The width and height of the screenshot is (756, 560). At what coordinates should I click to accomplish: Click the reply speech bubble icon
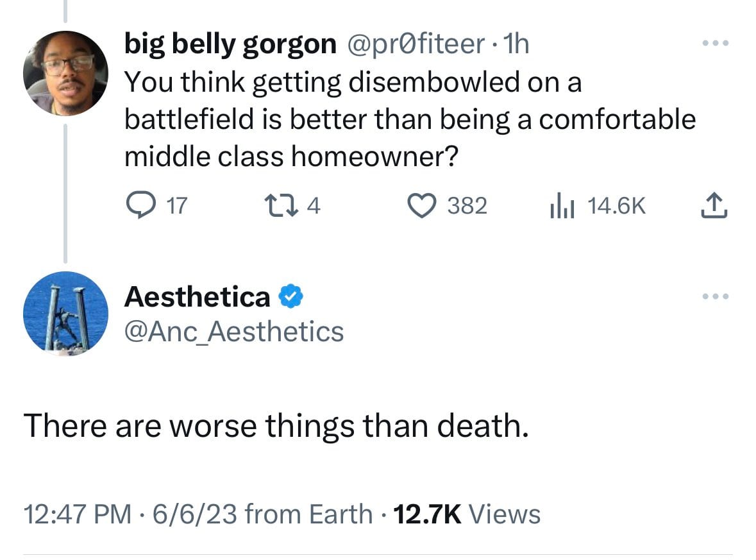click(141, 205)
